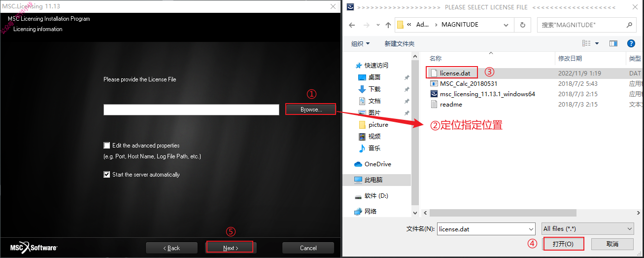
Task: Click 新建文件夹 in the toolbar
Action: [x=400, y=44]
